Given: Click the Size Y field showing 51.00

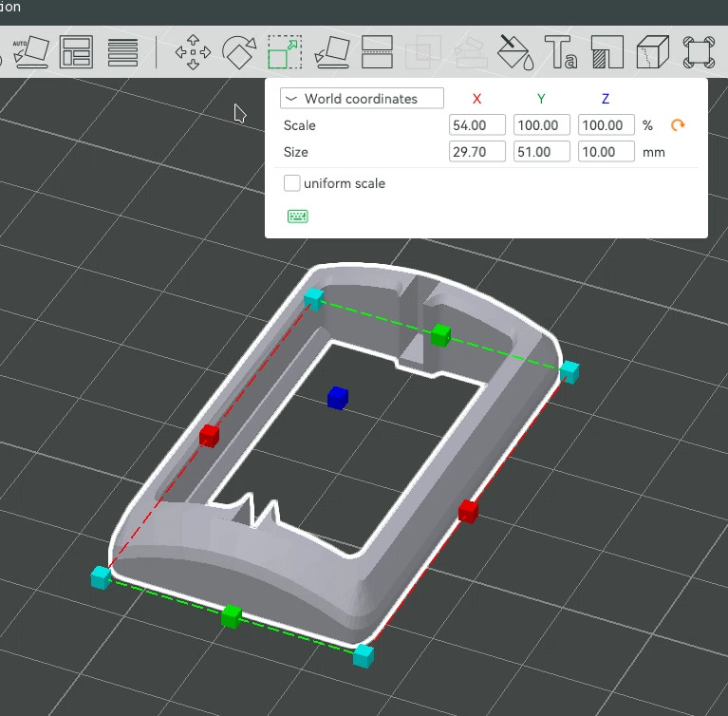Looking at the screenshot, I should (541, 152).
